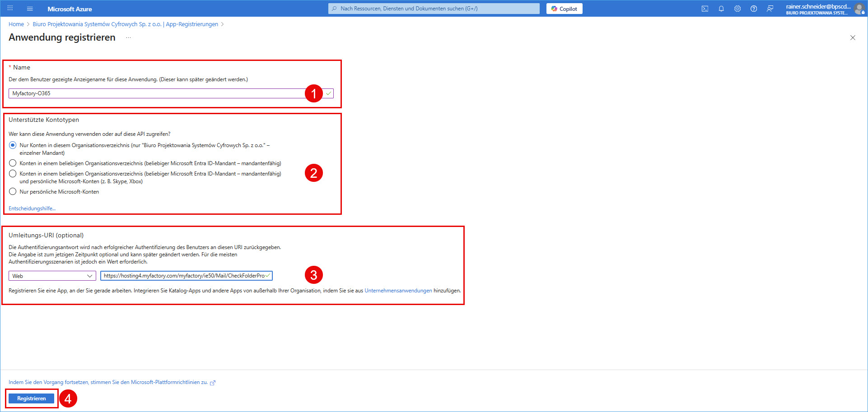Open the help question mark icon
Image resolution: width=868 pixels, height=412 pixels.
tap(754, 9)
